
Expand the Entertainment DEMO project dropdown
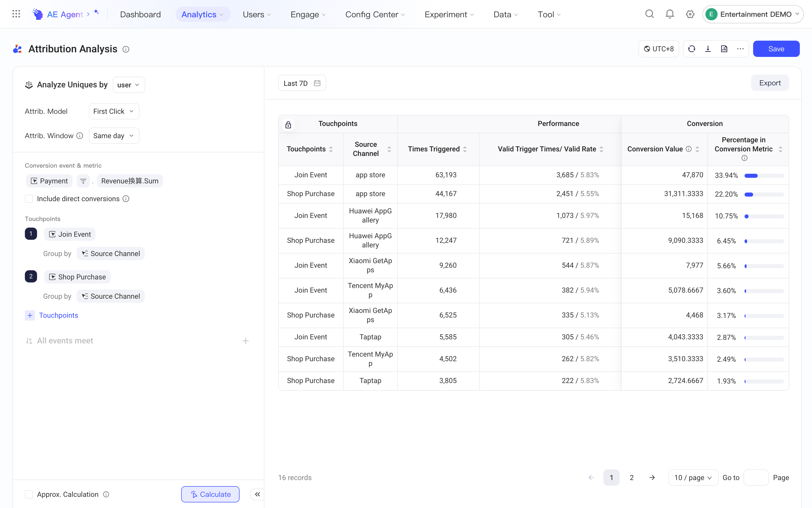[x=753, y=14]
